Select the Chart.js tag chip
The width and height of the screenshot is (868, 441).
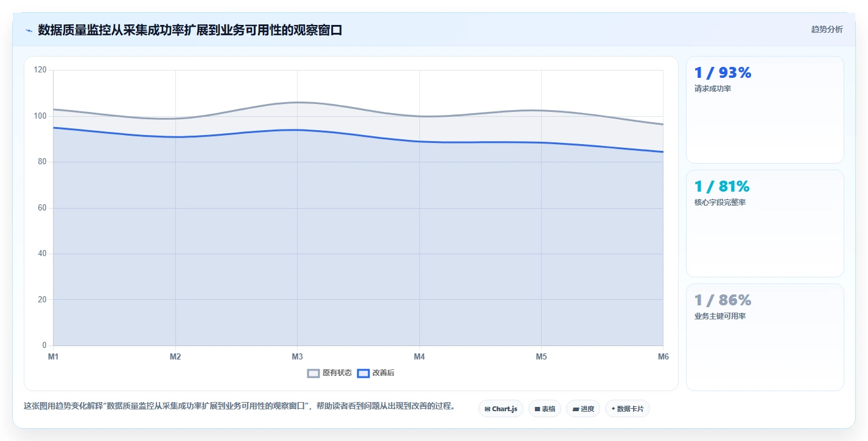click(501, 409)
